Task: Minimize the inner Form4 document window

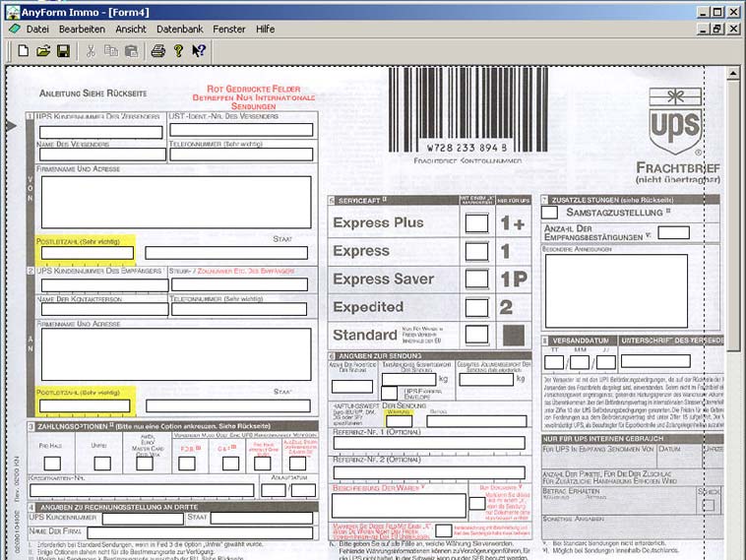Action: [x=703, y=29]
